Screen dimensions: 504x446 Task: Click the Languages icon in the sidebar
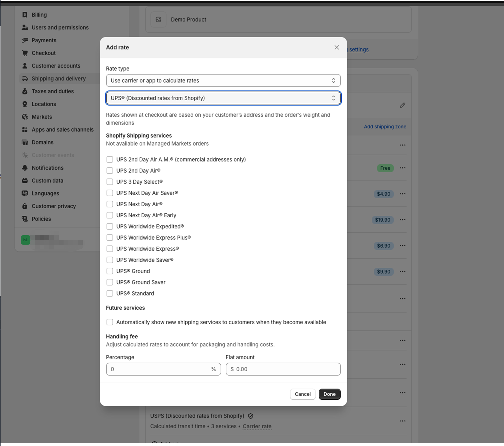coord(25,193)
